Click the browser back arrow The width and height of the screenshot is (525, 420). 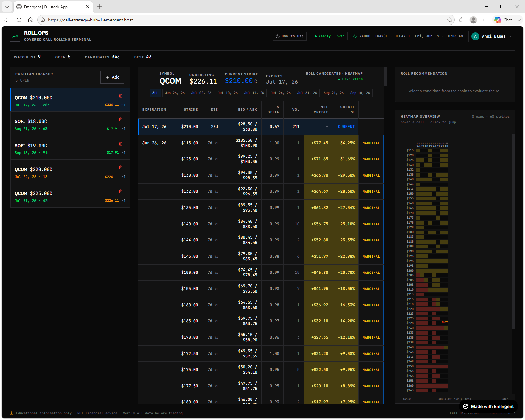point(7,20)
